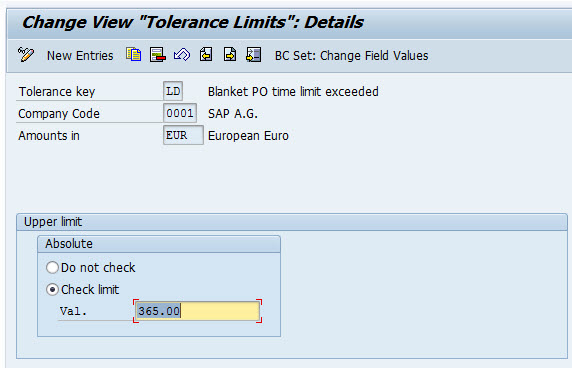The width and height of the screenshot is (572, 368).
Task: Click the New Entries button
Action: (x=80, y=56)
